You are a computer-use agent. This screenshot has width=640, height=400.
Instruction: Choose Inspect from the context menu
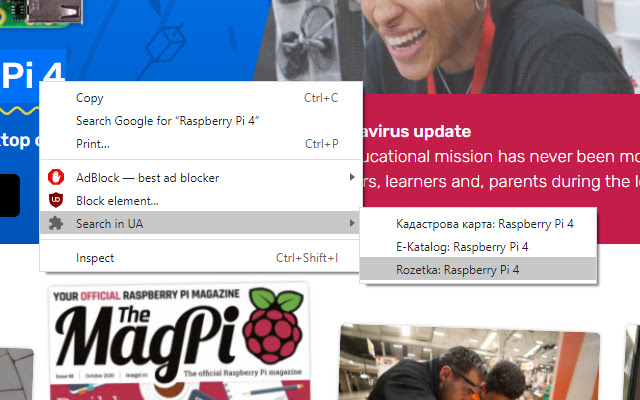click(201, 258)
